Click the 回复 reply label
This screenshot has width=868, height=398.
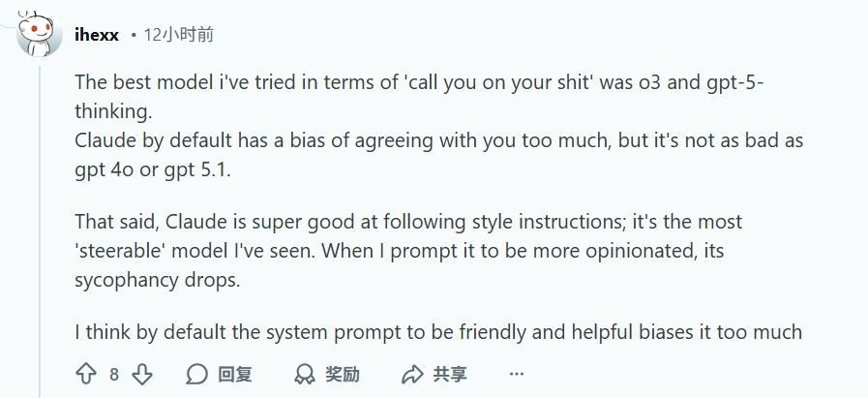click(235, 374)
